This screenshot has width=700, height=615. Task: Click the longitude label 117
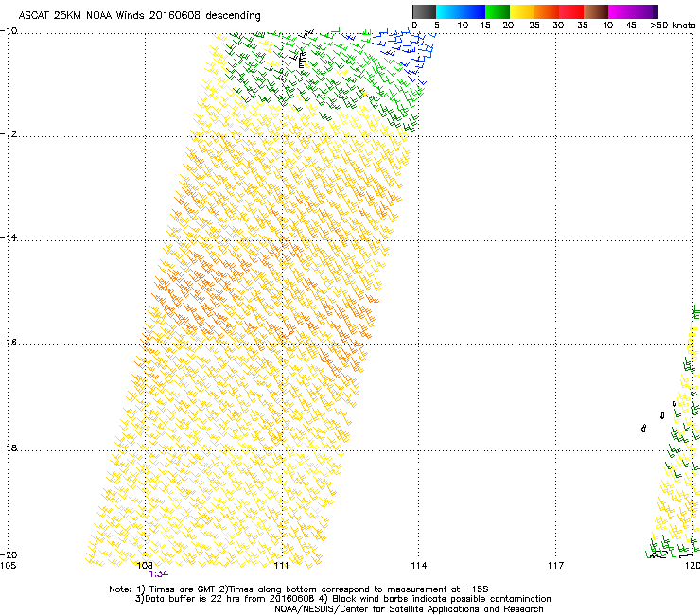point(556,566)
